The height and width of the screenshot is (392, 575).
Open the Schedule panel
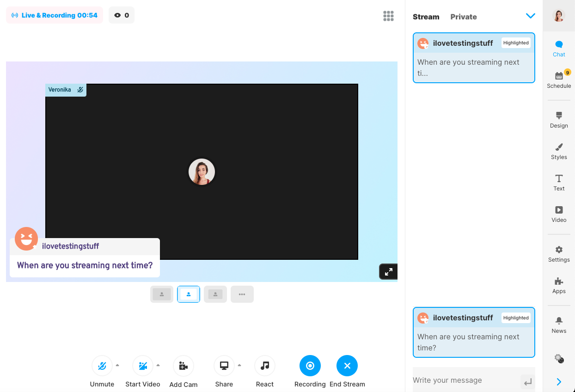coord(559,80)
